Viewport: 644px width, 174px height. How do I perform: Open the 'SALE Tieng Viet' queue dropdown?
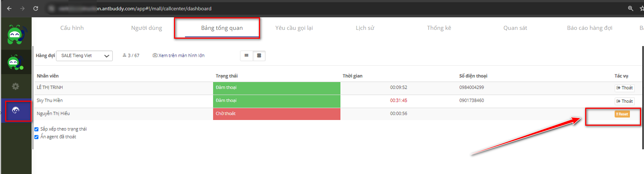(84, 56)
